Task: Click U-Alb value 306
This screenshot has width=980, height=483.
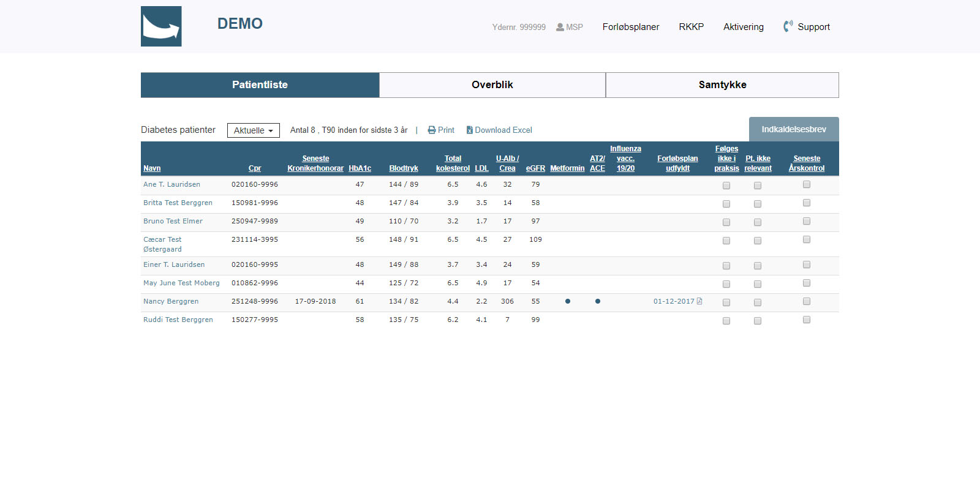Action: point(507,301)
